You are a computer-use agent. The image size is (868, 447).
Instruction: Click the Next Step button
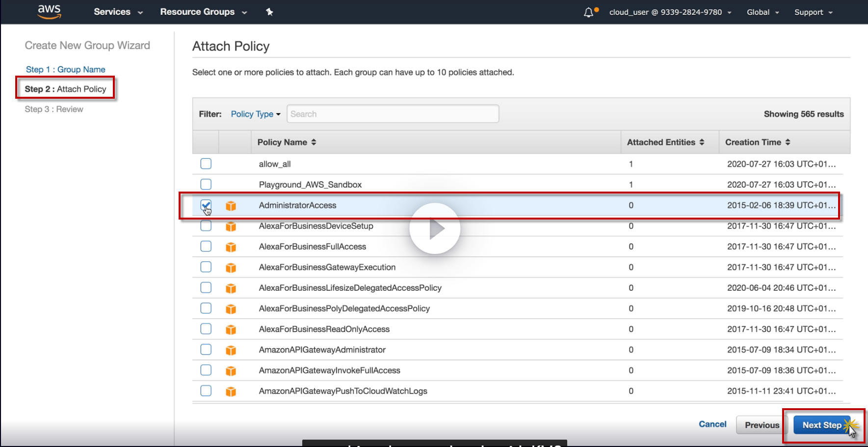821,425
